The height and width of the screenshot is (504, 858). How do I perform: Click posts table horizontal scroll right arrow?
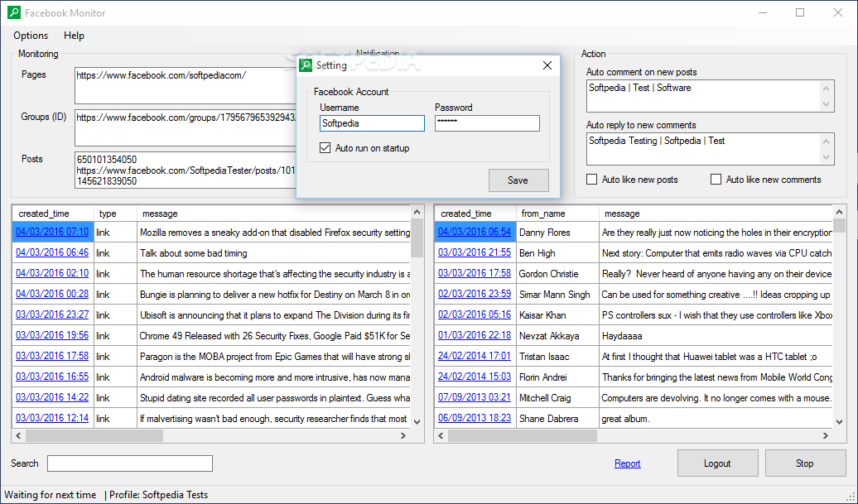point(403,435)
